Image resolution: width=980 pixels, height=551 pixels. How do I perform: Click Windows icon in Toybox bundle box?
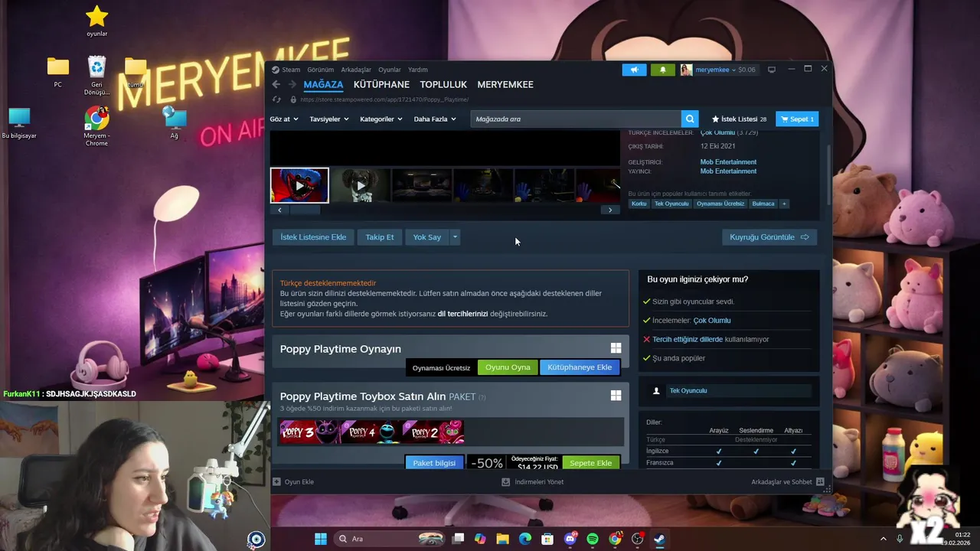point(616,396)
